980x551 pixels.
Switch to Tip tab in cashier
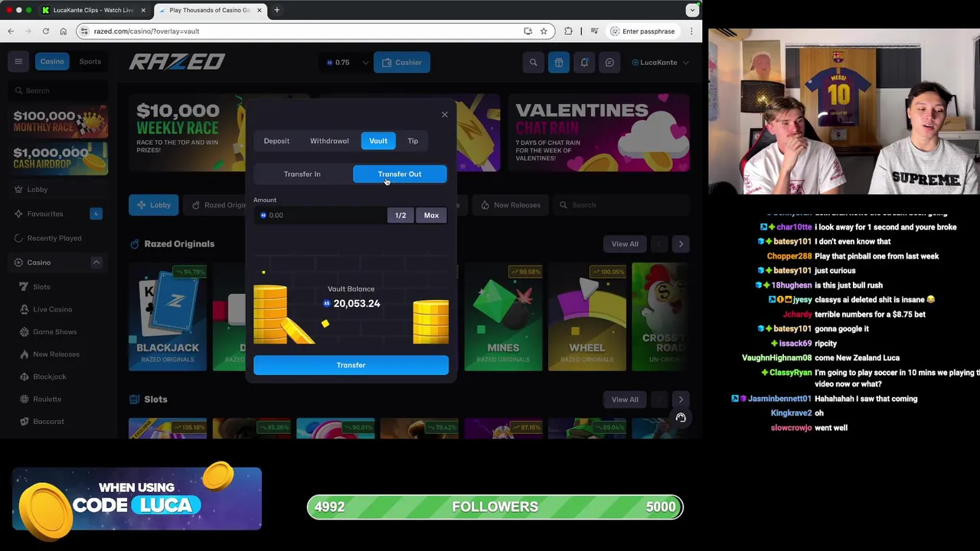click(x=413, y=141)
